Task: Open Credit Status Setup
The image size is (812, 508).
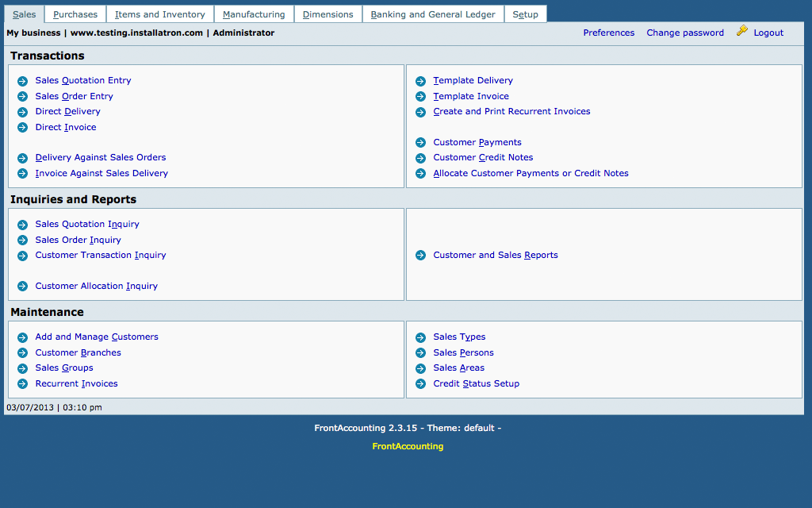Action: point(476,383)
